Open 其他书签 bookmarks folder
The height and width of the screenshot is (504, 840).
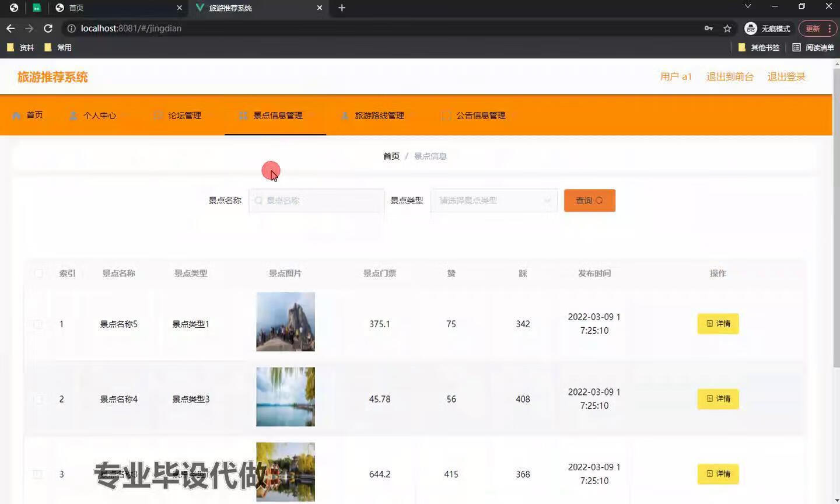pyautogui.click(x=759, y=47)
